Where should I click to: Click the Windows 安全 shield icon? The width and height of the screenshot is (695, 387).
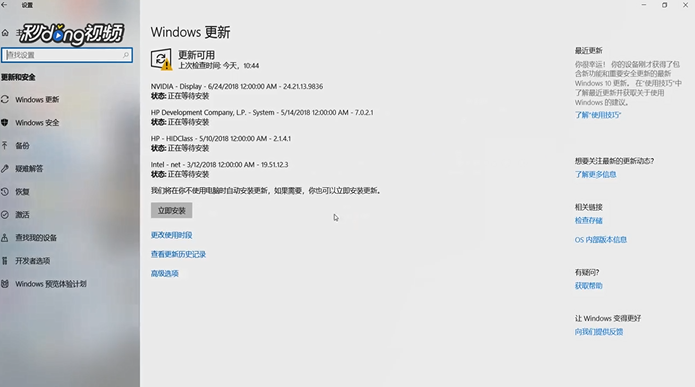pyautogui.click(x=5, y=122)
